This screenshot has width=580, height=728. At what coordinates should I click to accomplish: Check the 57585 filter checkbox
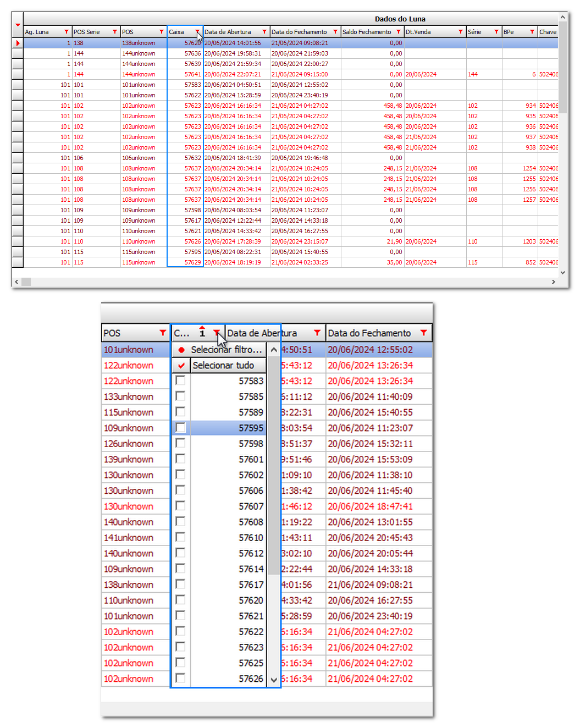pos(180,396)
